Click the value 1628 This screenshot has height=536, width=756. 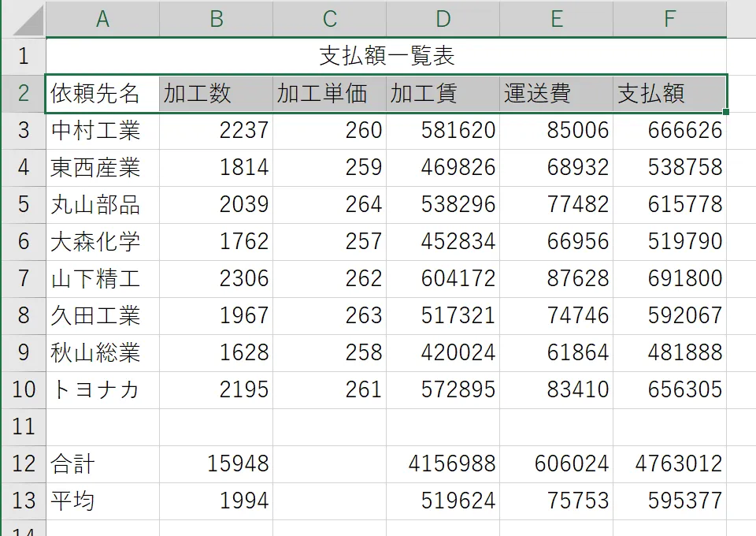[216, 352]
